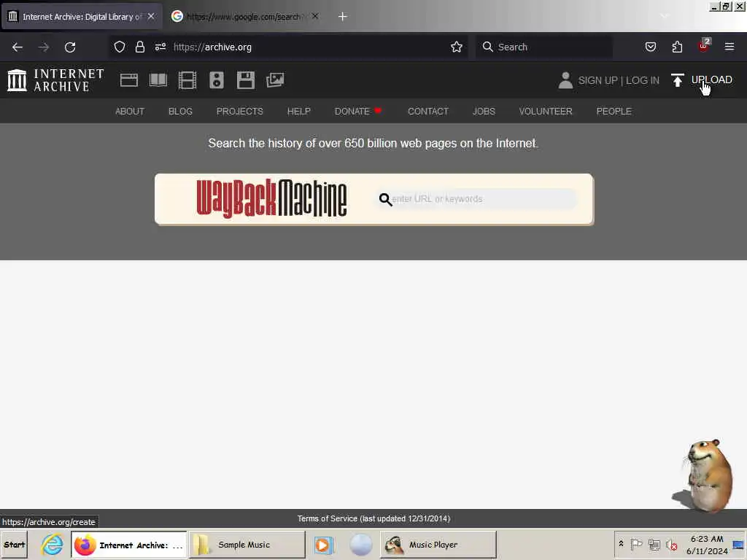Open the Windows Start button
The width and height of the screenshot is (747, 560).
point(15,545)
